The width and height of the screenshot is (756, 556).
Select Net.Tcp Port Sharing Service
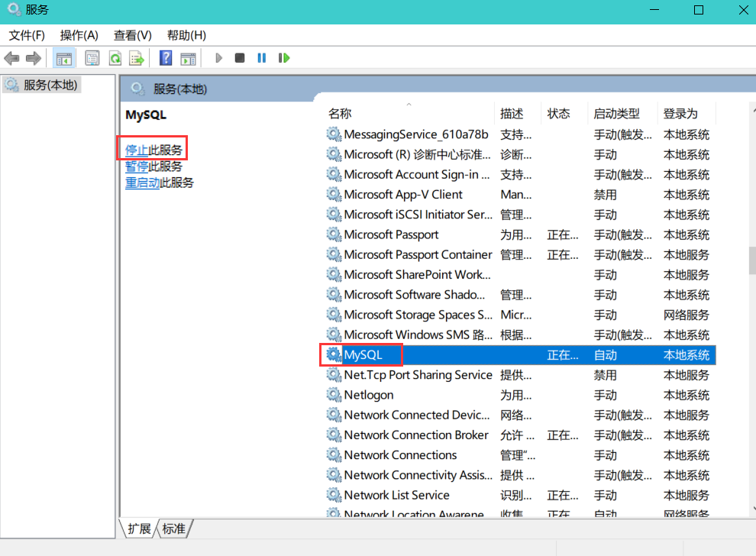[x=520, y=375]
